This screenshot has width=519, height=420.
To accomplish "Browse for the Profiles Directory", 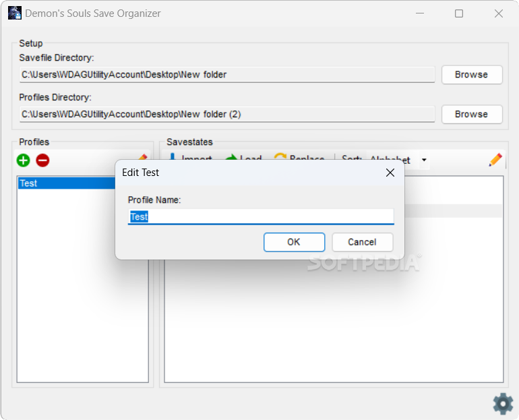I will (x=472, y=114).
